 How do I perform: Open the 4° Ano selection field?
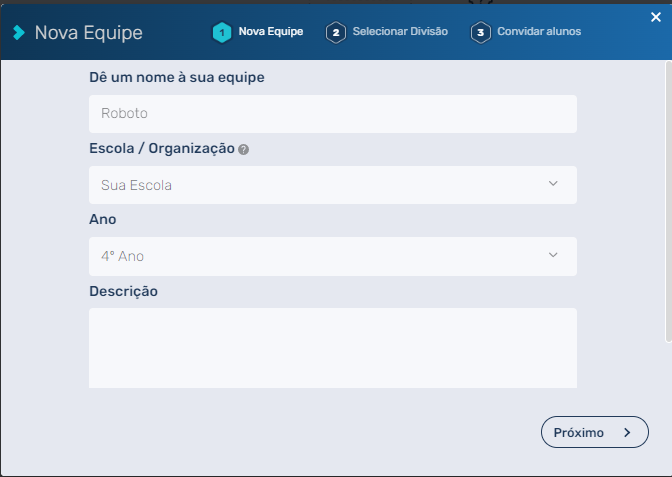coord(320,256)
